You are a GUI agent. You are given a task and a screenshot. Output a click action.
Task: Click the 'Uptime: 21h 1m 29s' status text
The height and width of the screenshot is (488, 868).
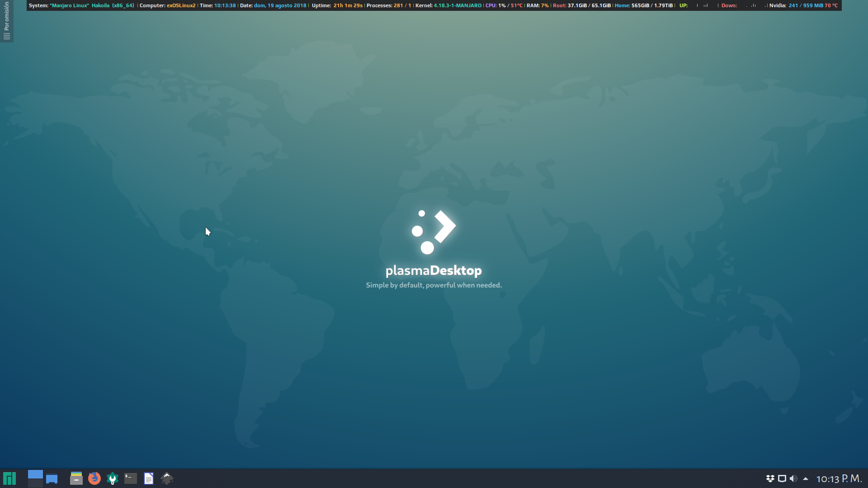point(337,5)
